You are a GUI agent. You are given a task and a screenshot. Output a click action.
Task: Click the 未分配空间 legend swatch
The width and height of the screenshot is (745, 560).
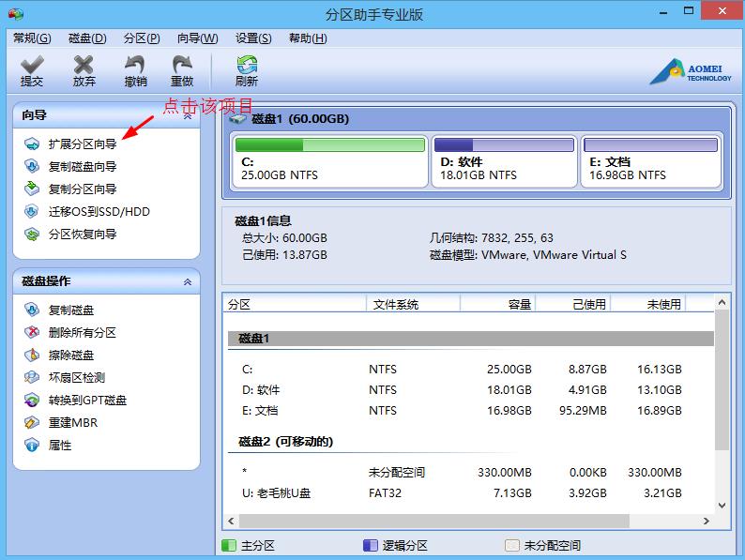pos(512,545)
